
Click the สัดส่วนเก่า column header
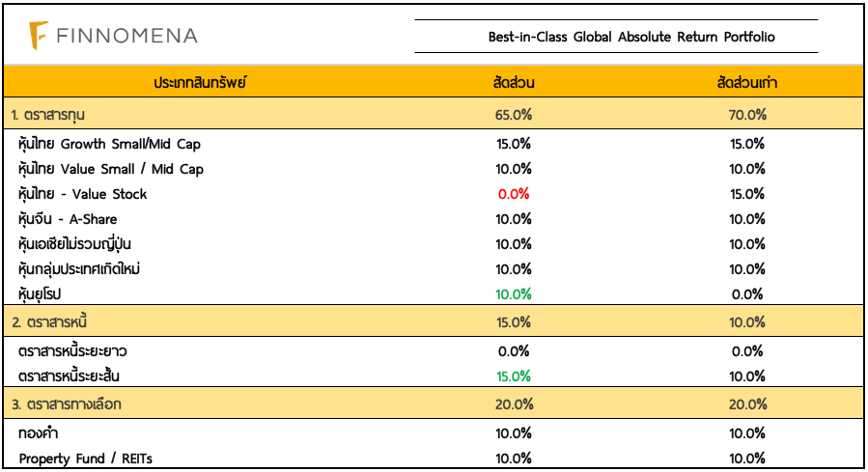(x=747, y=83)
